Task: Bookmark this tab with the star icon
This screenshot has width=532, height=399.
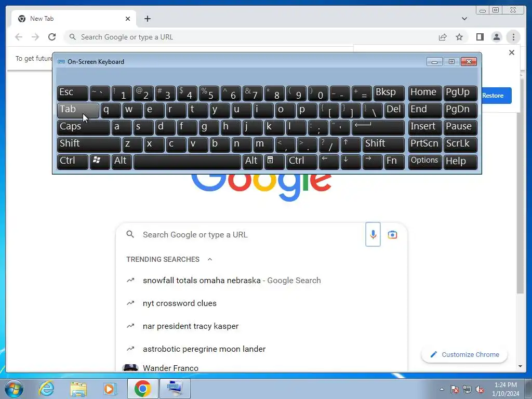Action: coord(459,37)
